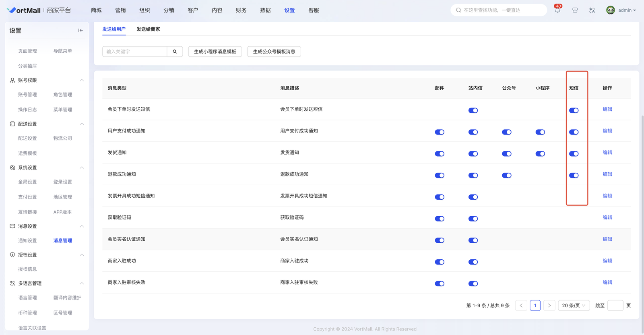Viewport: 644px width, 335px height.
Task: Click the language translation icon in header
Action: tap(592, 10)
